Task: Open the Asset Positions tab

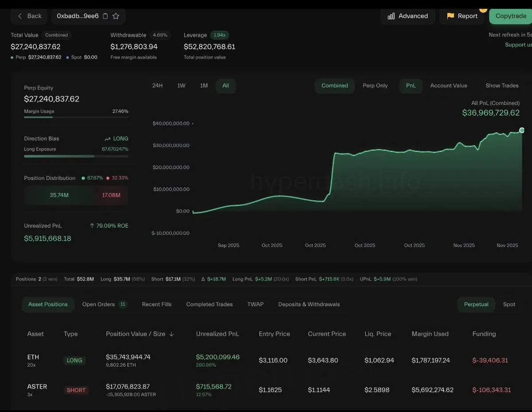Action: [x=48, y=304]
